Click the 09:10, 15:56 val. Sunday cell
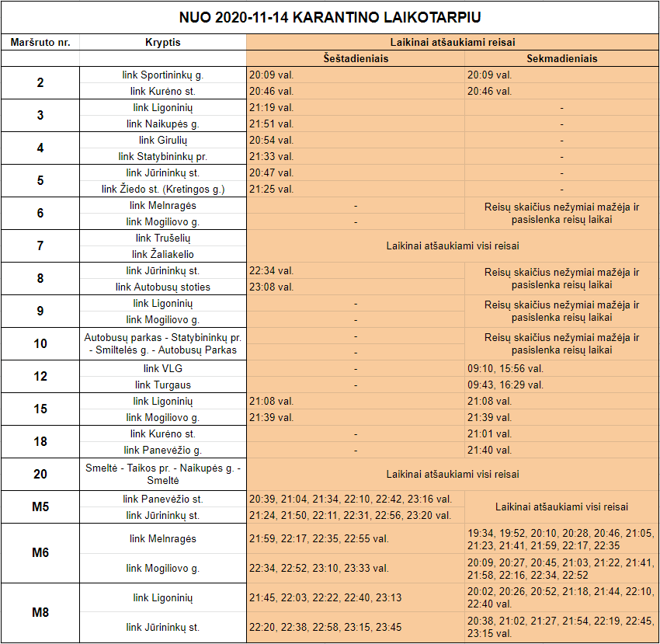660x644 pixels. pyautogui.click(x=561, y=369)
